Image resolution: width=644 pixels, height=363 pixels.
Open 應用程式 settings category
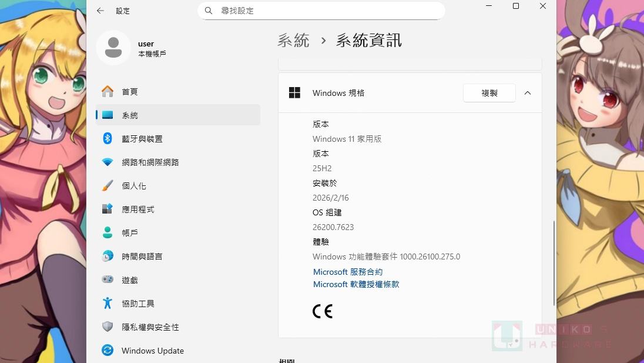[138, 209]
